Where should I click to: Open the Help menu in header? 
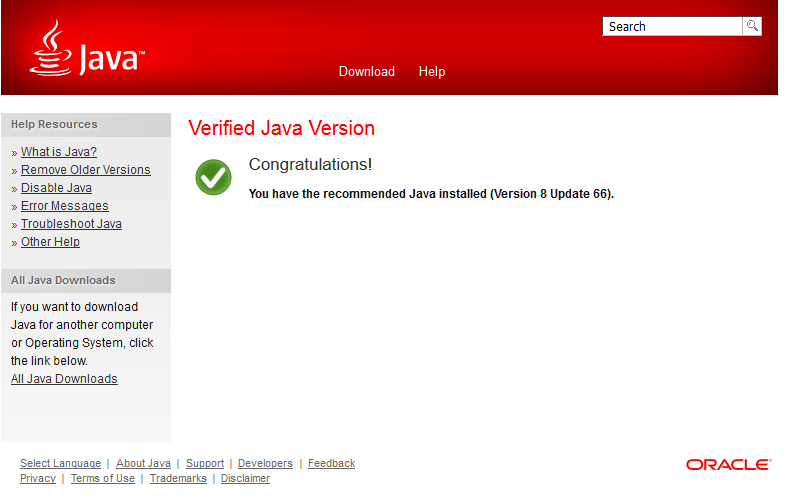coord(432,72)
